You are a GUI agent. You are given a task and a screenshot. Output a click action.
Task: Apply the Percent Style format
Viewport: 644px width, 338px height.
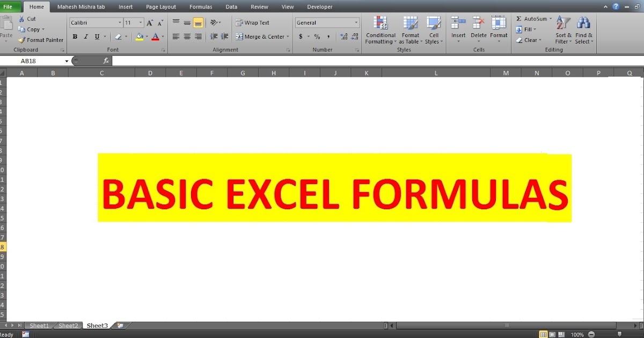coord(317,36)
